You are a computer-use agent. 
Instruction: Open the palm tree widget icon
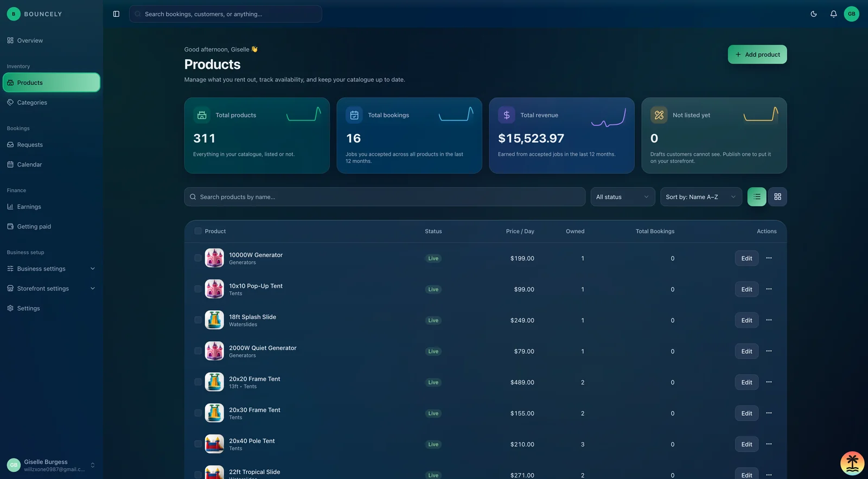pos(852,463)
